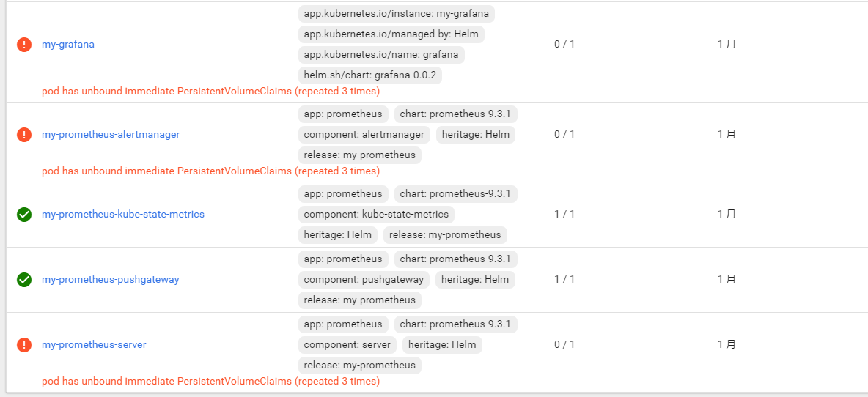
Task: Click heritage: Helm chip in the pushgateway row
Action: [476, 280]
